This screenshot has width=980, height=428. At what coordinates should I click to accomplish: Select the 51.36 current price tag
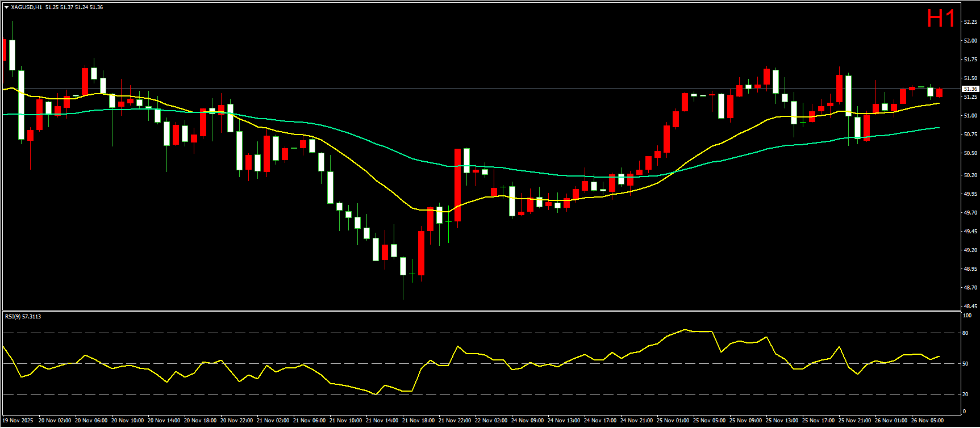(970, 89)
